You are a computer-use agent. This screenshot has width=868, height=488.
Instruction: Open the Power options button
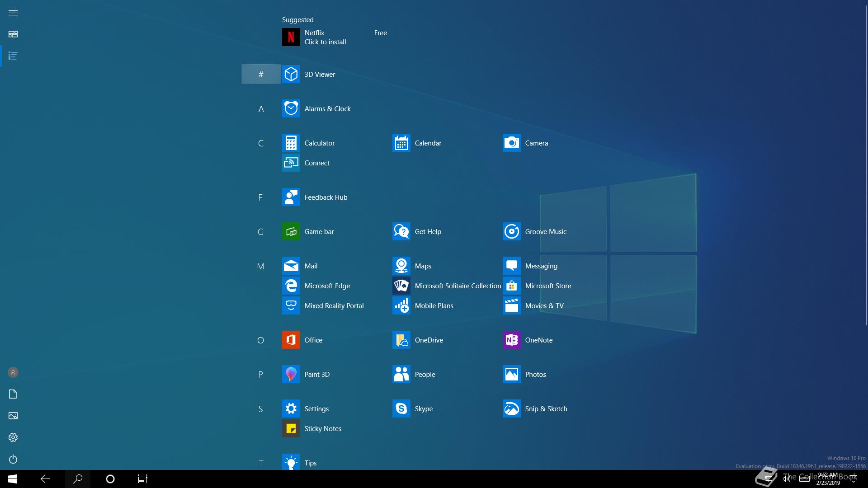13,459
